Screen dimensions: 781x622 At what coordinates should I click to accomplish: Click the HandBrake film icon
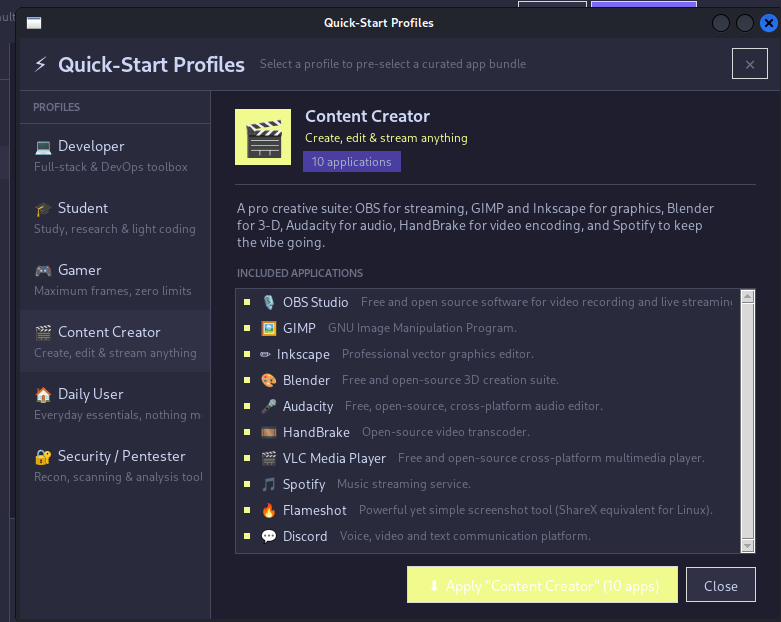click(268, 432)
